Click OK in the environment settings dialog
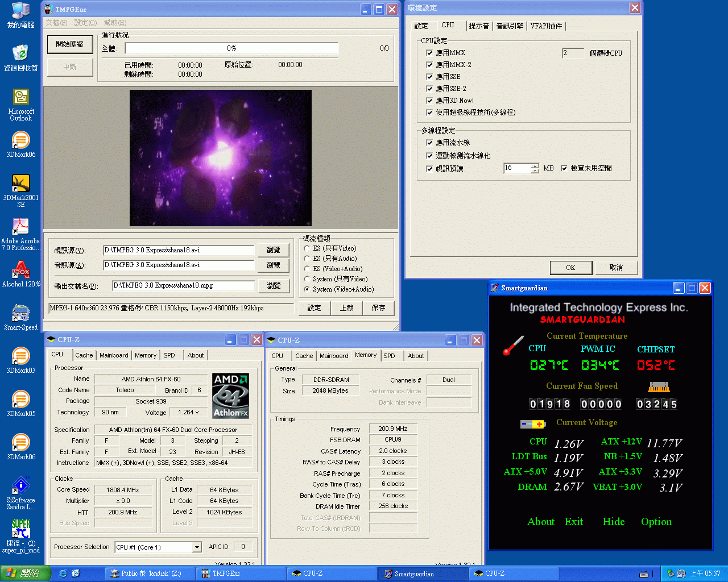Viewport: 728px width, 582px height. tap(570, 268)
